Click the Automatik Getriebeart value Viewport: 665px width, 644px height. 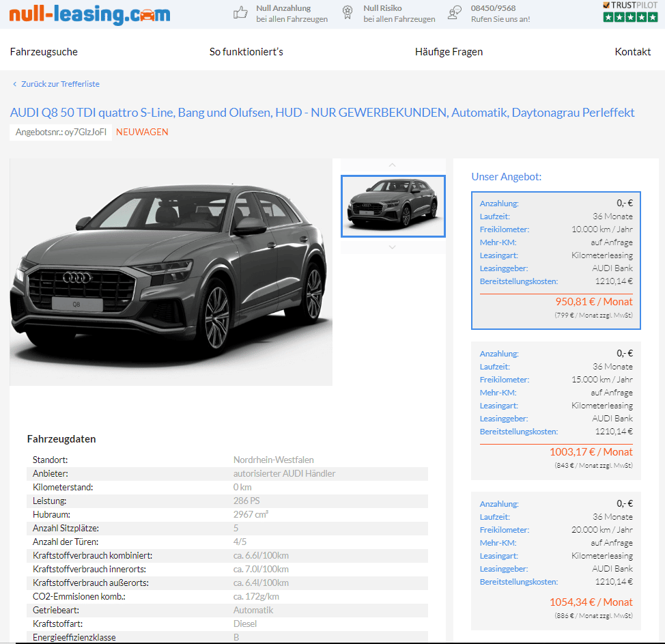pos(253,610)
